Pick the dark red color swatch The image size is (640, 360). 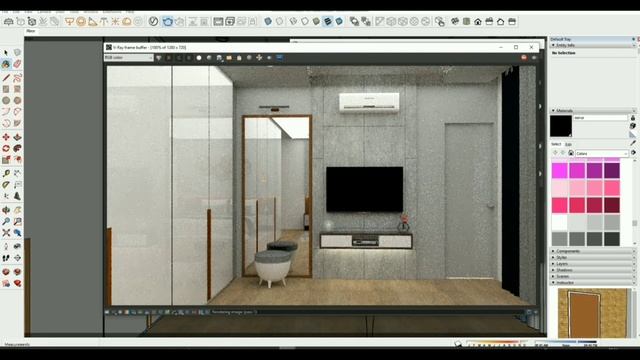[x=612, y=205]
